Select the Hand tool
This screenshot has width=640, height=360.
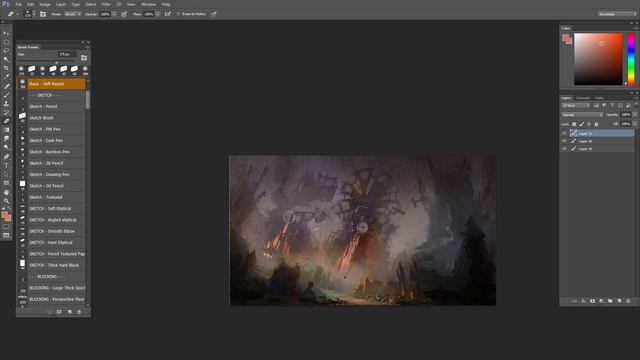(6, 192)
